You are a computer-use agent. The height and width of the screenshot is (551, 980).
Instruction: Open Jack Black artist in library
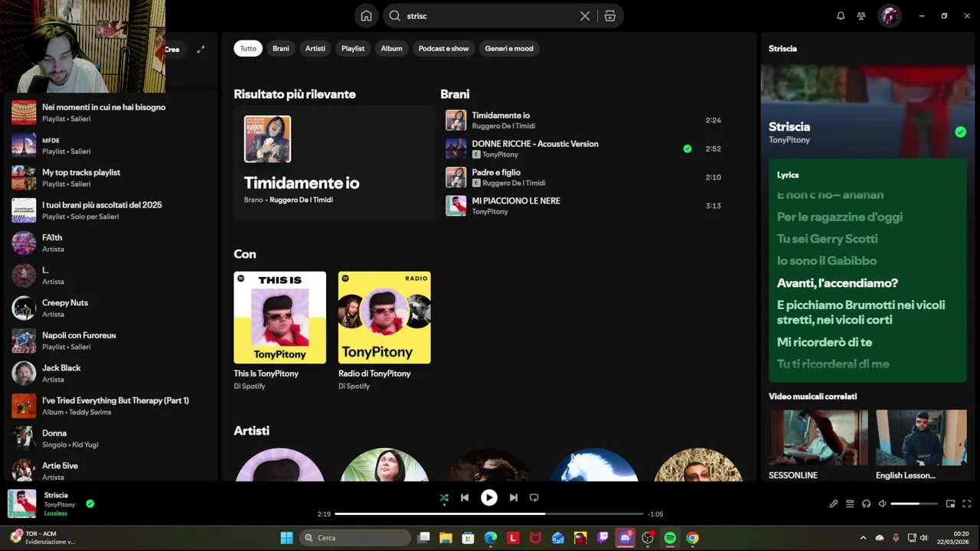pos(110,373)
